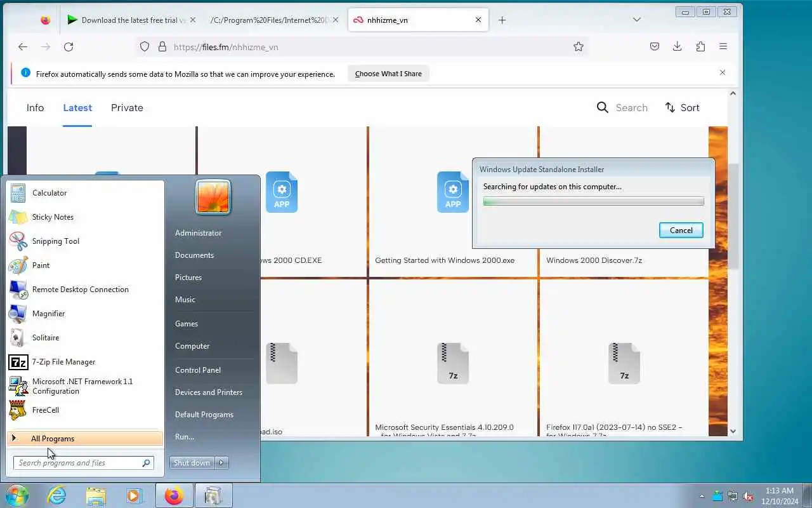This screenshot has height=508, width=812.
Task: Dismiss the Firefox data notification bar
Action: 723,72
